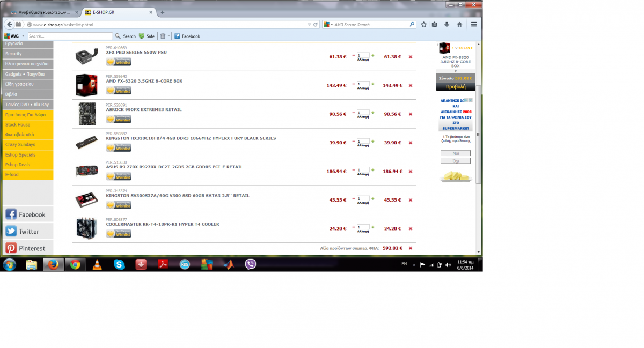Go to Firefox home page icon
The image size is (644, 348).
click(x=459, y=24)
